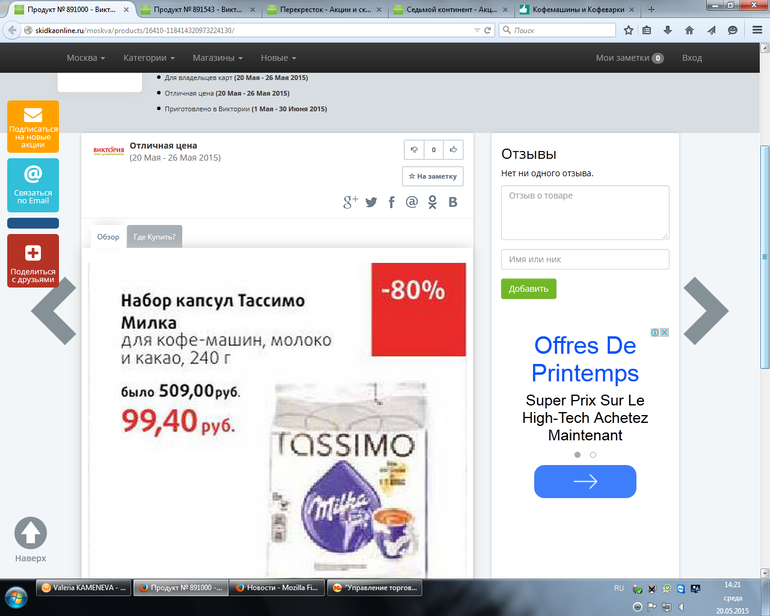Expand the Магазины dropdown
The image size is (770, 616).
[220, 58]
